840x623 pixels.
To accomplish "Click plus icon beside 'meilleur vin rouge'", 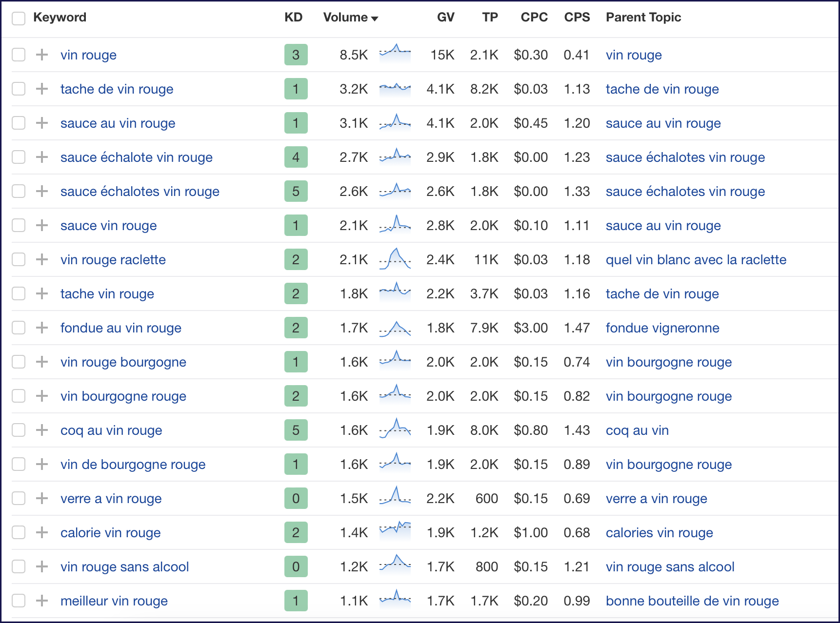I will (42, 601).
